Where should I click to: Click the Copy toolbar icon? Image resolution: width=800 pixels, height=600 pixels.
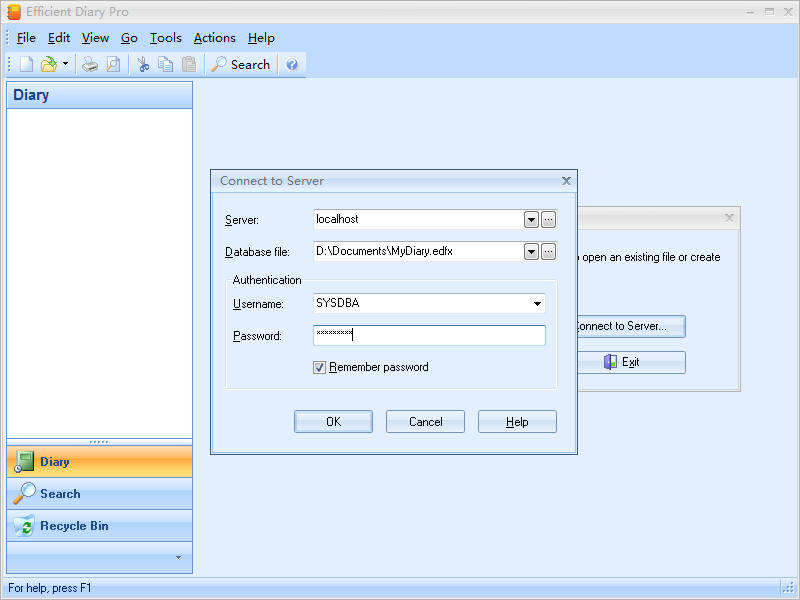(x=165, y=64)
